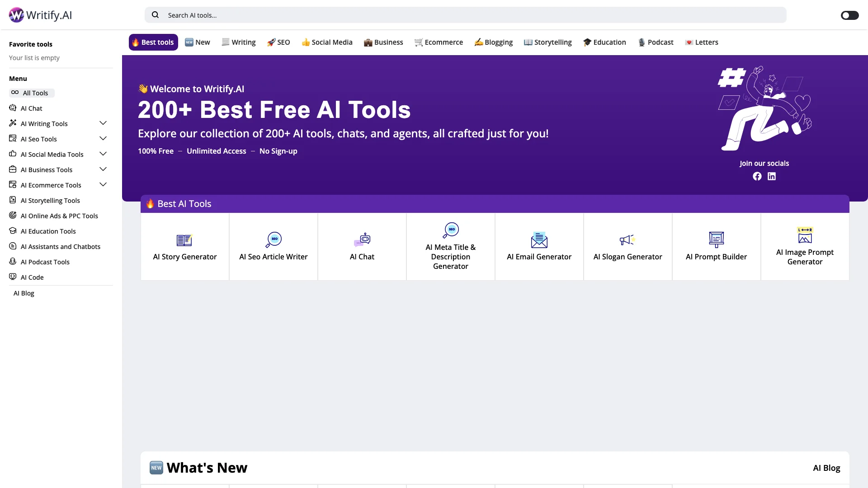Select the Best tools tab

pos(153,42)
